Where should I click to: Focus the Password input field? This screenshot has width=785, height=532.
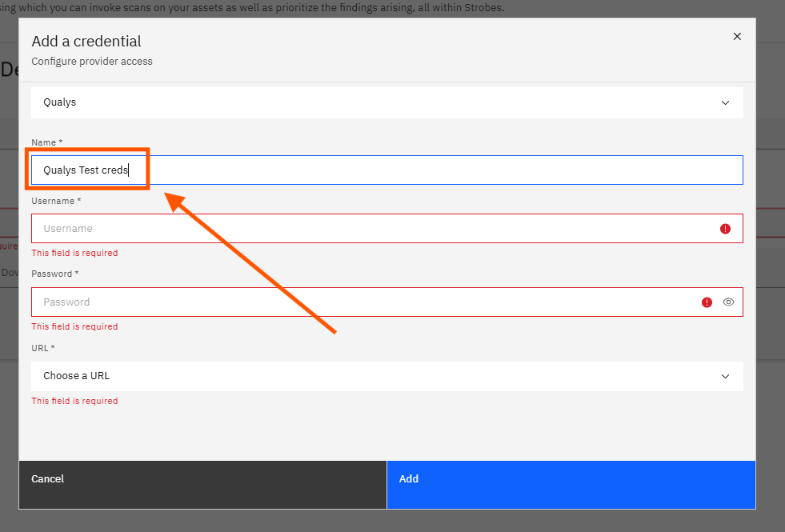387,302
